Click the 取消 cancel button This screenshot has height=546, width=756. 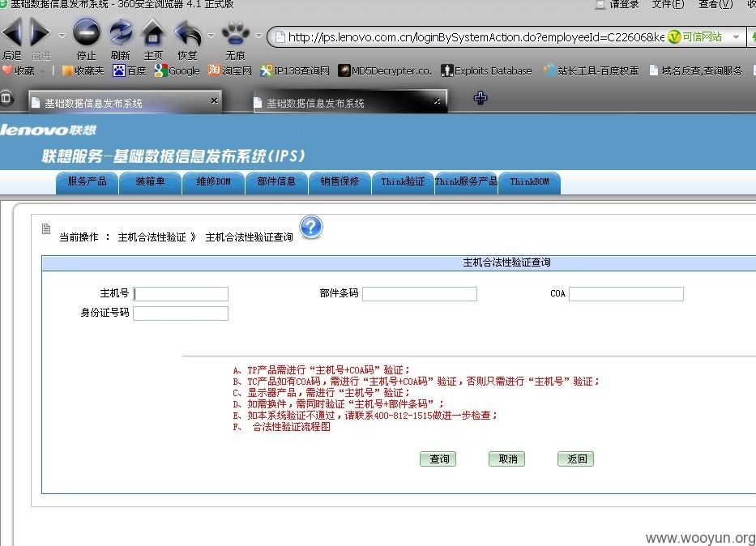pos(506,459)
